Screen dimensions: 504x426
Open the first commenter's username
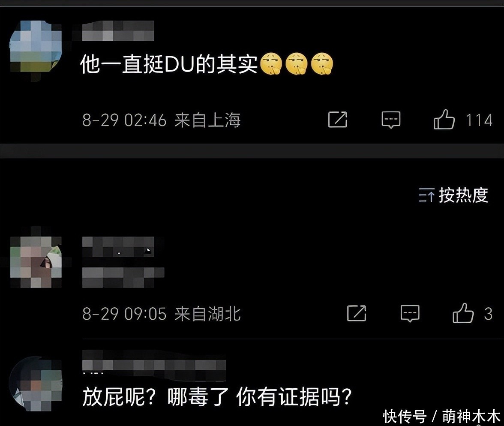pyautogui.click(x=118, y=31)
